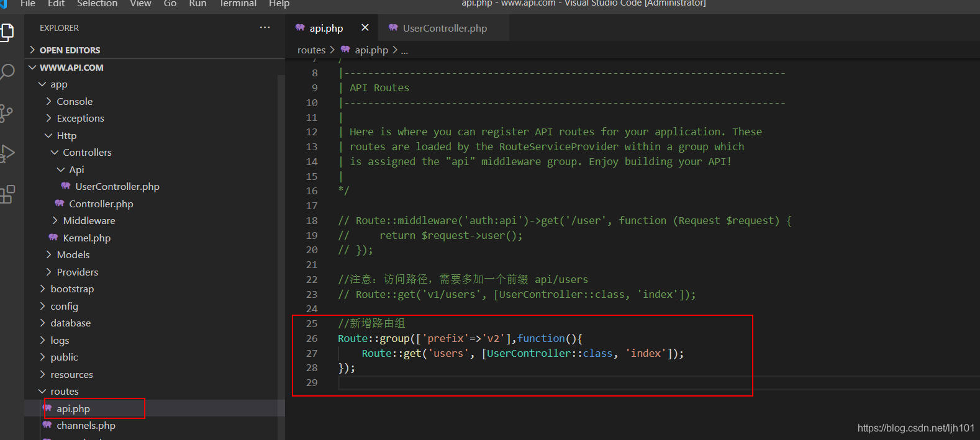Image resolution: width=980 pixels, height=440 pixels.
Task: Open the Terminal menu
Action: [238, 3]
